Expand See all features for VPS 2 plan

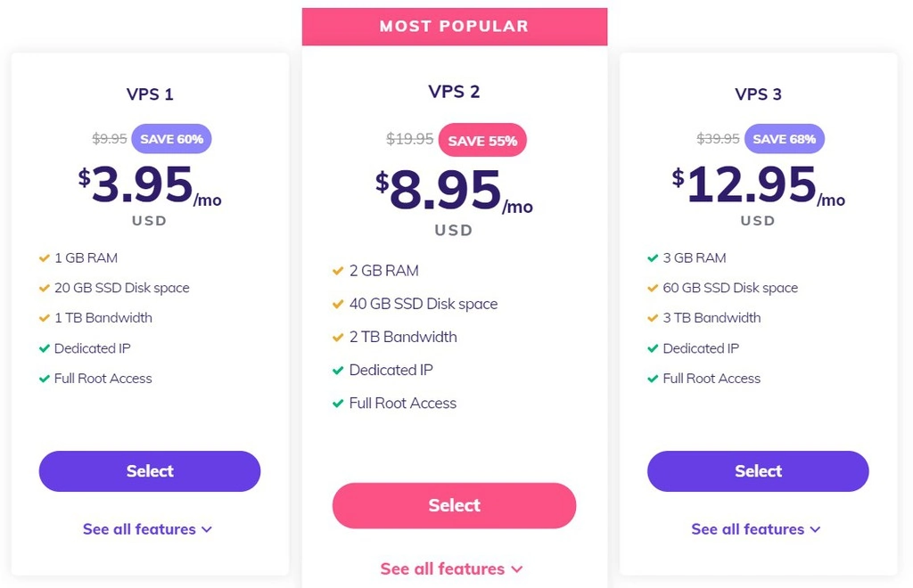(x=452, y=568)
